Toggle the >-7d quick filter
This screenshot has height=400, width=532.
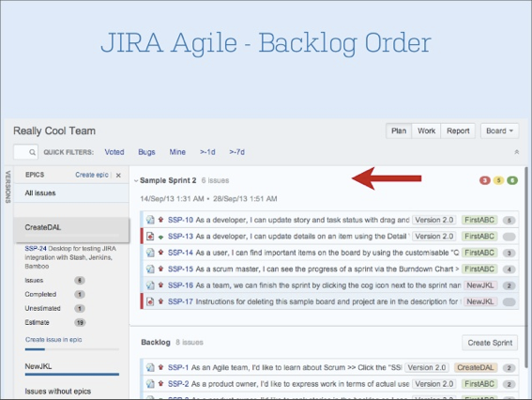coord(236,152)
